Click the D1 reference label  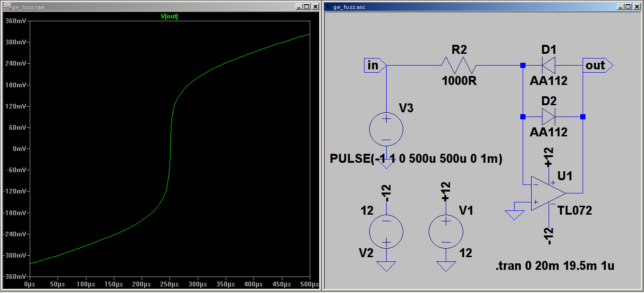549,50
